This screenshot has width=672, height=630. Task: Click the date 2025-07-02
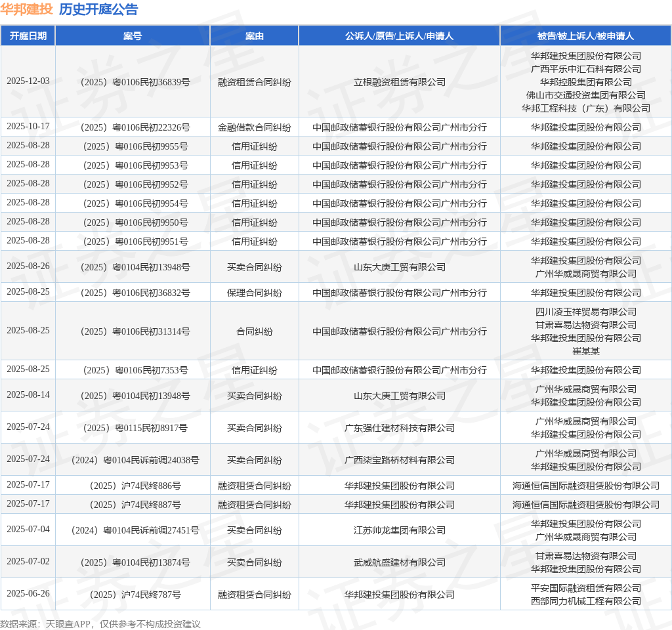pyautogui.click(x=28, y=562)
